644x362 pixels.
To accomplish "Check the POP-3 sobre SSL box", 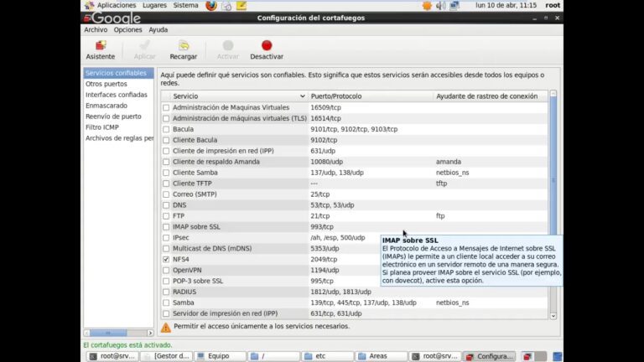I will [166, 282].
